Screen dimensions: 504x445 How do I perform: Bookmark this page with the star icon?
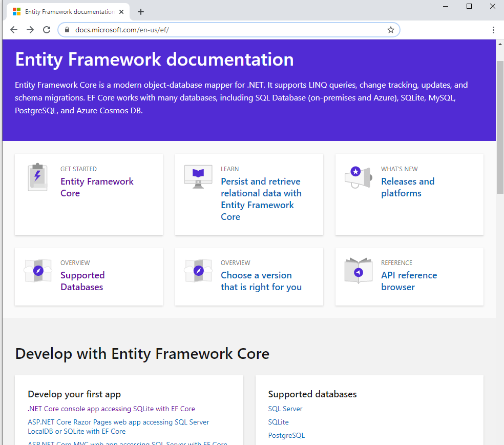click(390, 30)
